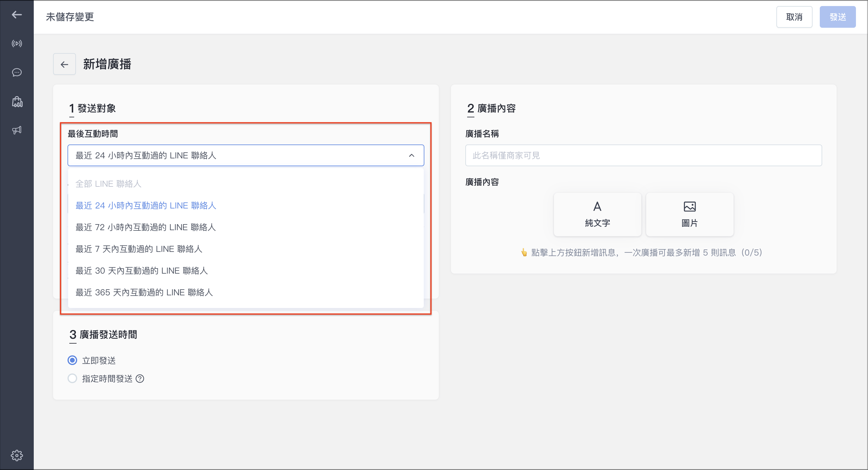
Task: Open the settings gear in sidebar
Action: pos(17,455)
